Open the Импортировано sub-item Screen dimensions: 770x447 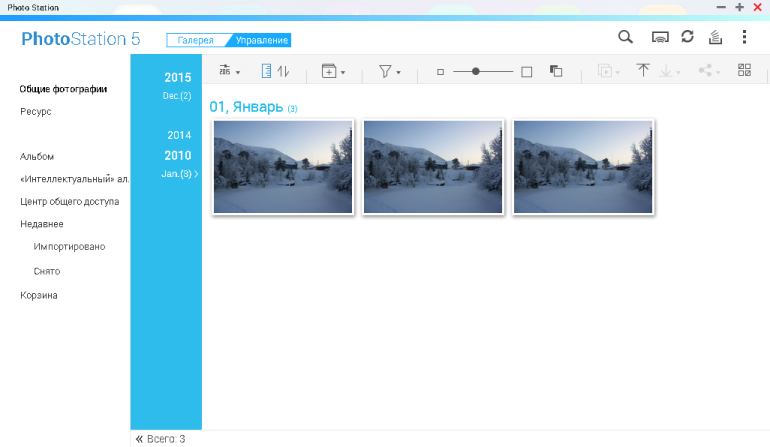(69, 247)
